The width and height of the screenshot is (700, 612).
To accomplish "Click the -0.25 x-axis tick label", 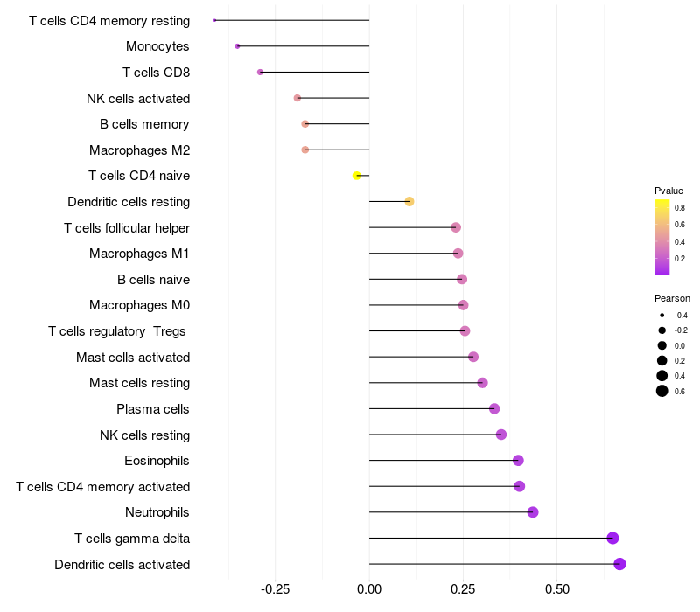I will [276, 589].
